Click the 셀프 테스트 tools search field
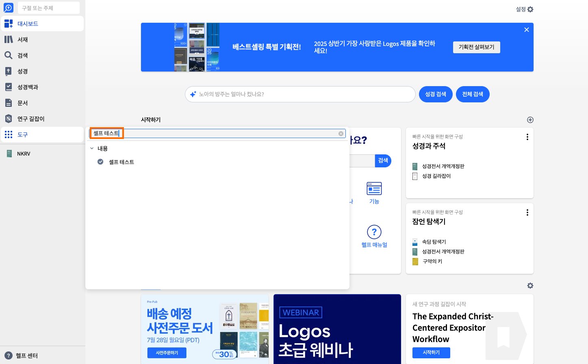 click(217, 133)
